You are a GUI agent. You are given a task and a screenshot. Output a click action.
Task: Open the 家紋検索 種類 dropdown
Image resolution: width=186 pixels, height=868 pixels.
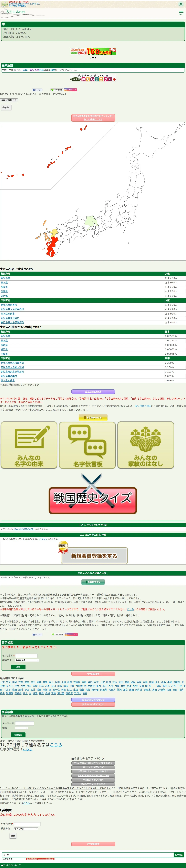point(22,728)
